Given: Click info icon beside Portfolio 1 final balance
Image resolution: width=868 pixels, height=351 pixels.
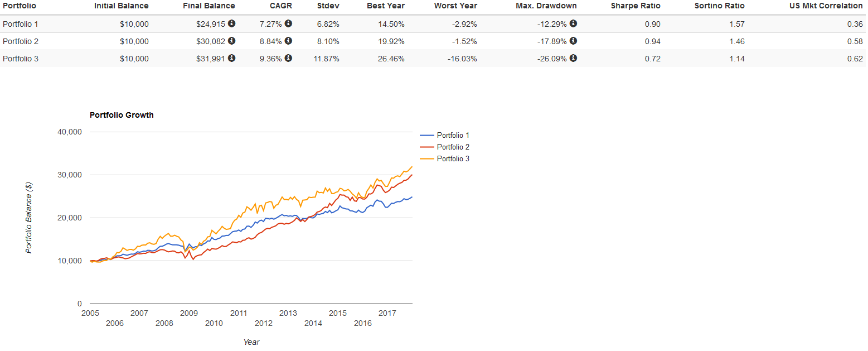Looking at the screenshot, I should 231,24.
